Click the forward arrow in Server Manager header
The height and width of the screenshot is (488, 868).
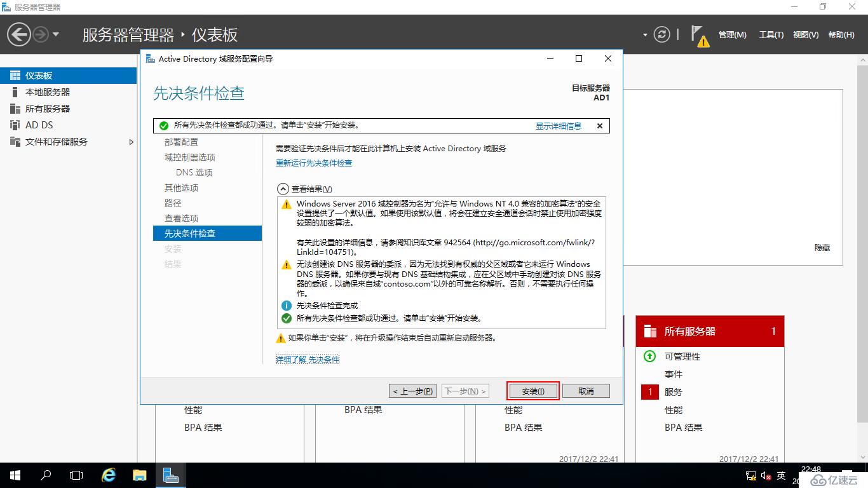click(41, 34)
